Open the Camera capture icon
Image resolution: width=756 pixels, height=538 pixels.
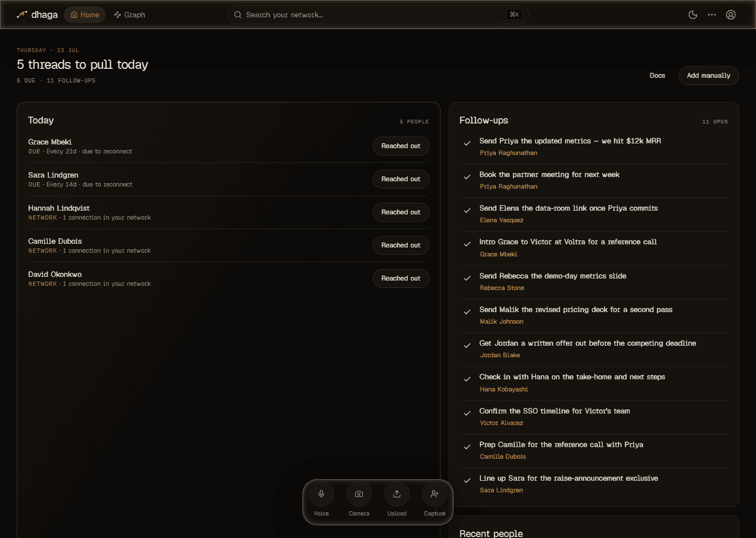click(359, 494)
